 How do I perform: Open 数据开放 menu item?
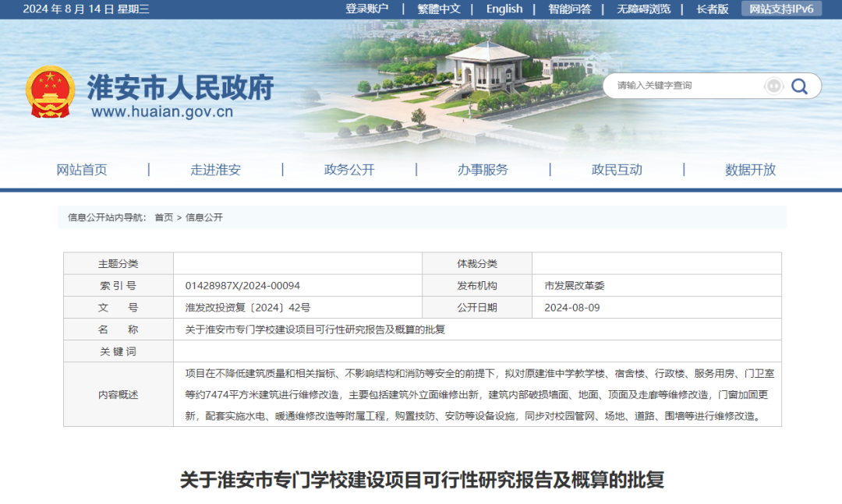[x=750, y=170]
